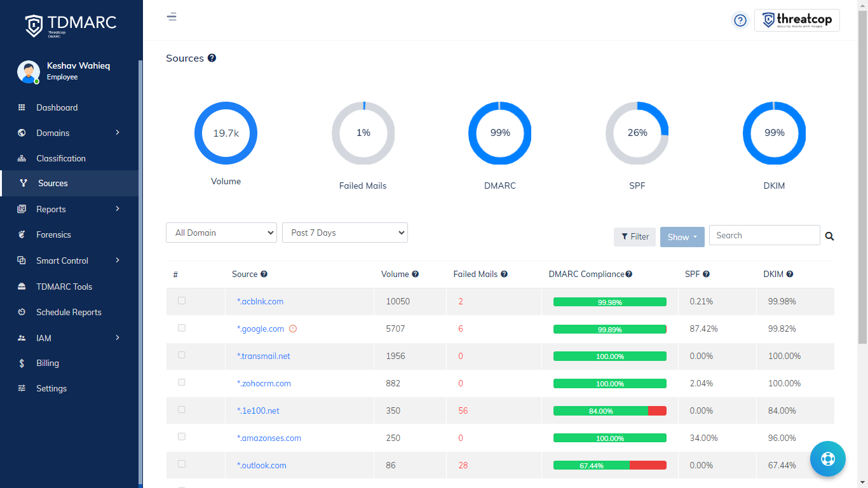Open the Past 7 Days dropdown

(x=345, y=233)
